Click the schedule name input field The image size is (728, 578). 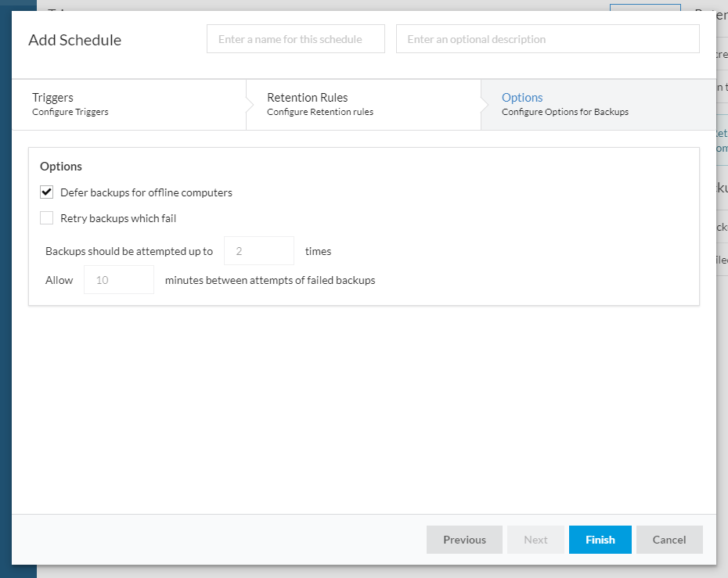tap(295, 39)
